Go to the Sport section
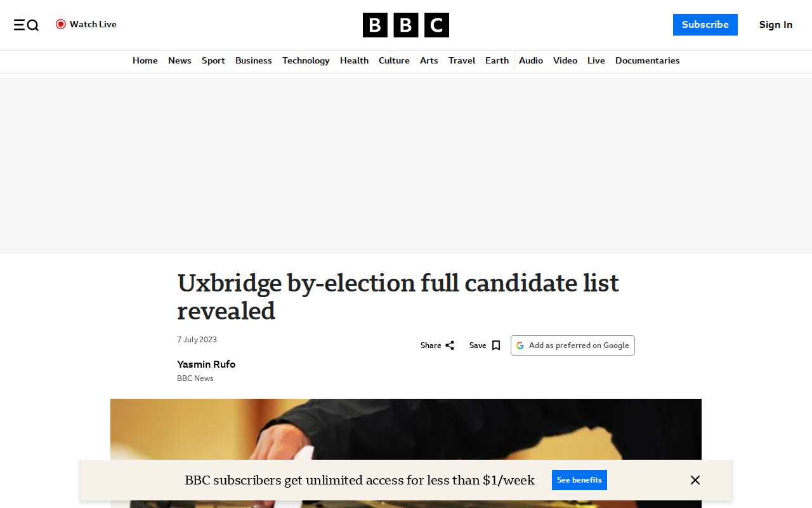The width and height of the screenshot is (812, 508). pyautogui.click(x=213, y=60)
